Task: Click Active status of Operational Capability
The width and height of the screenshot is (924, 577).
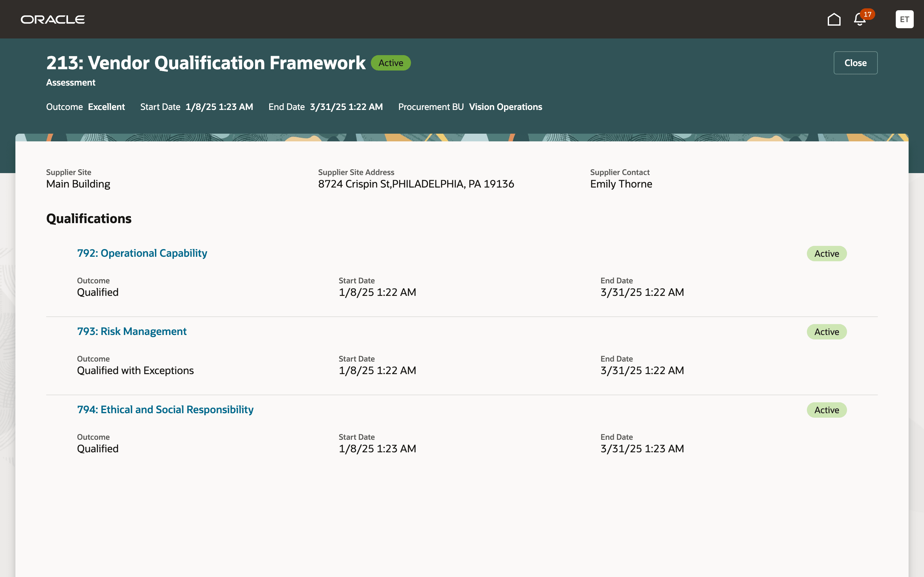Action: [827, 254]
